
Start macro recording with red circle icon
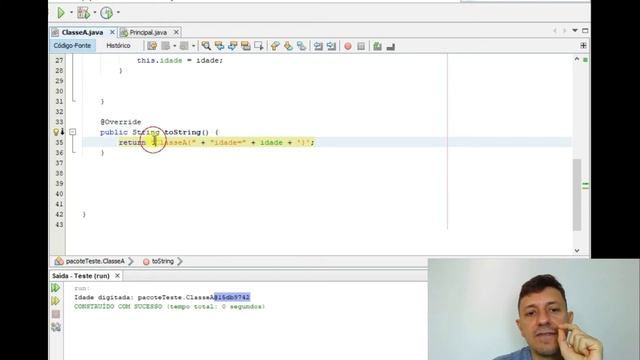point(348,46)
